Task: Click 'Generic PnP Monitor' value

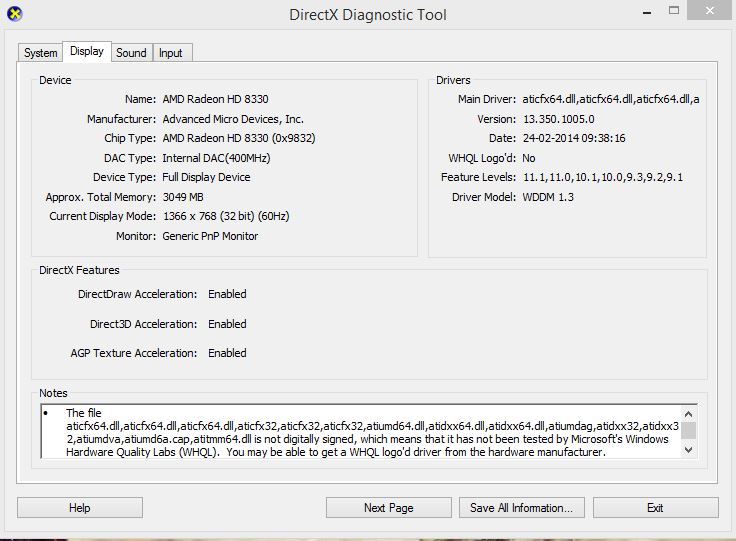Action: 210,236
